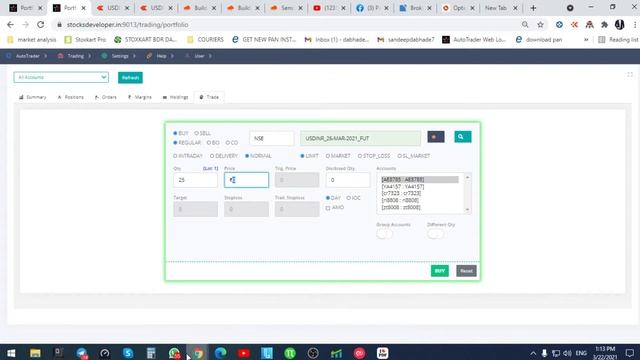Switch to the Trade tab
The width and height of the screenshot is (640, 360).
tap(209, 97)
